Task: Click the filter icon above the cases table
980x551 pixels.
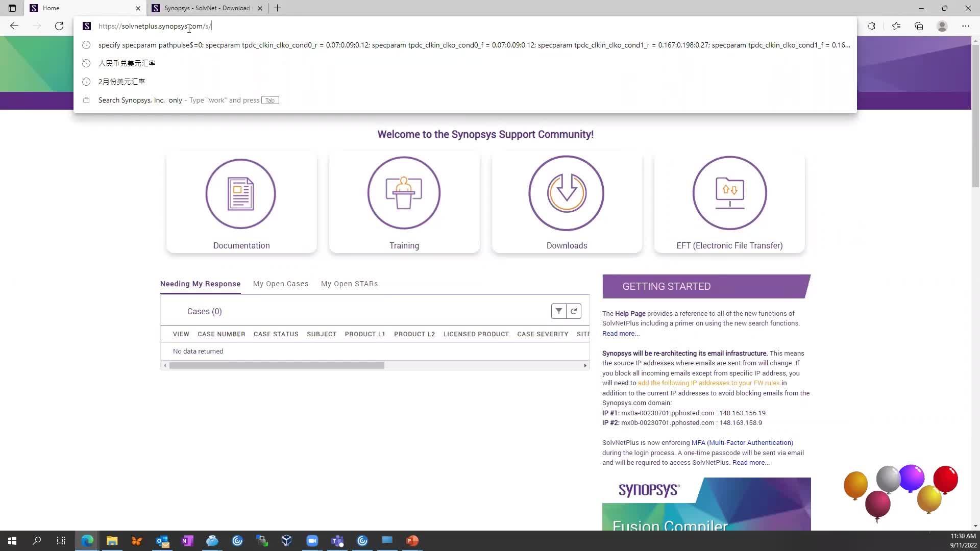Action: (558, 311)
